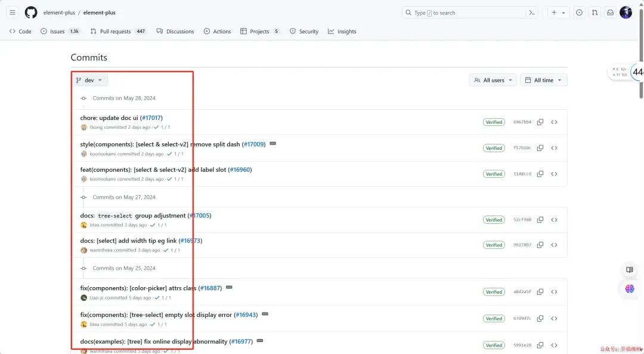Copy full SHA for commit 67d9d7c
This screenshot has width=644, height=354.
tap(540, 319)
